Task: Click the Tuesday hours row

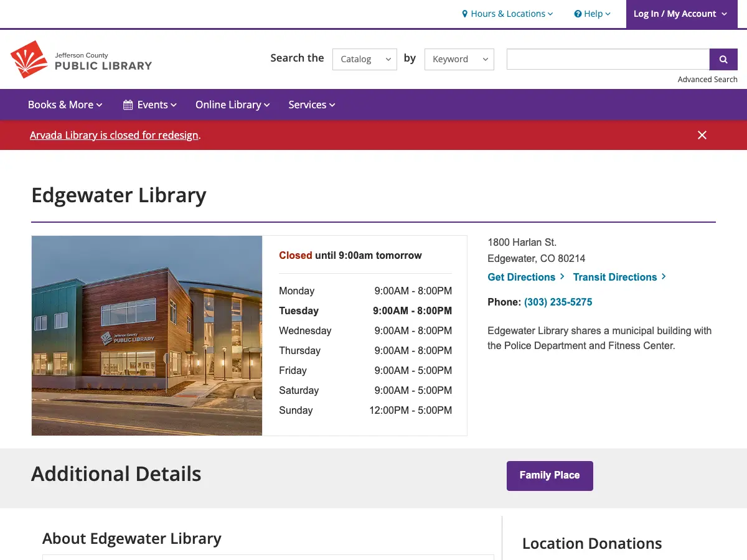Action: [x=365, y=310]
